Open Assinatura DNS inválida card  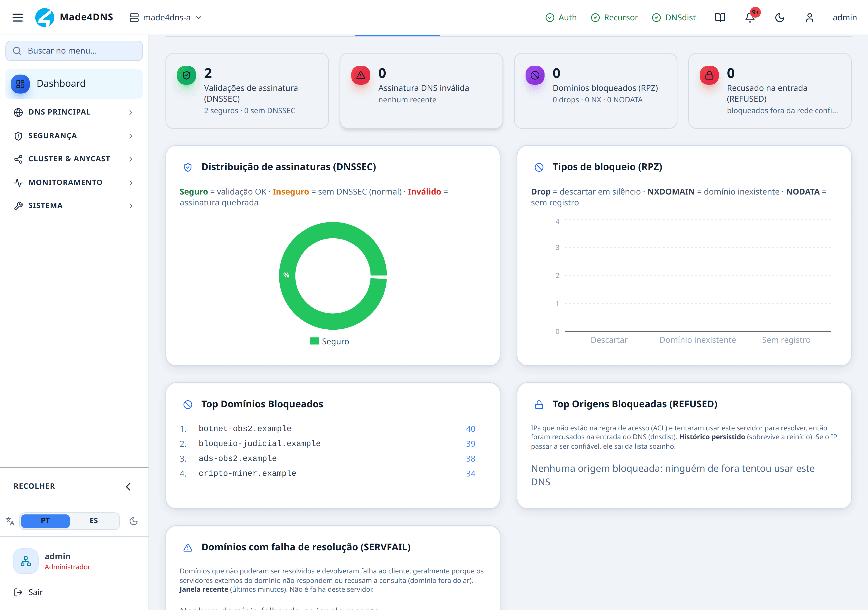tap(421, 91)
